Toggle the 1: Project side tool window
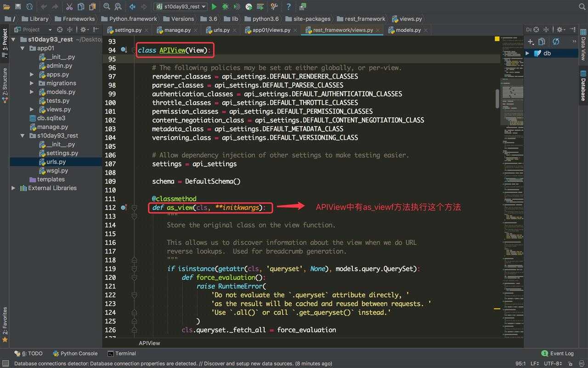This screenshot has height=368, width=588. click(5, 42)
